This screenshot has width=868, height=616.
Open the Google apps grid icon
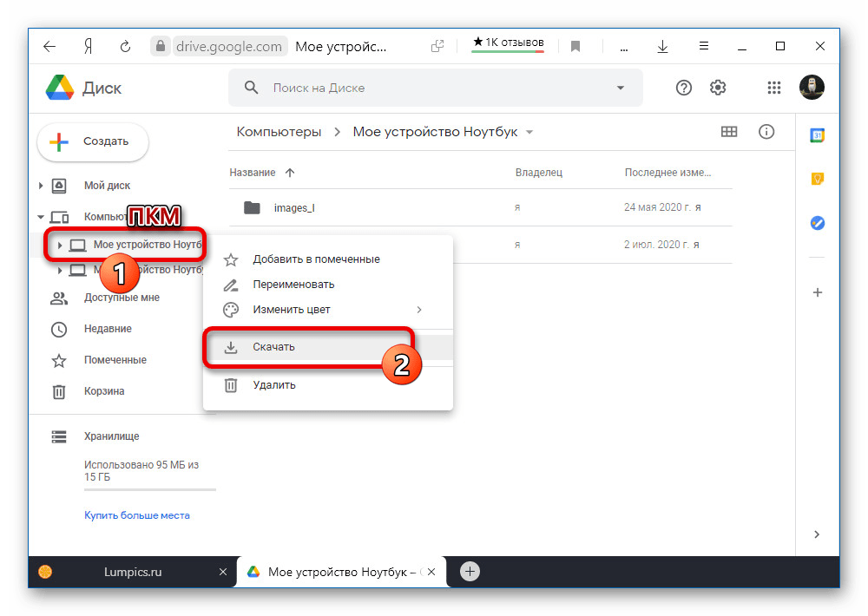coord(774,88)
